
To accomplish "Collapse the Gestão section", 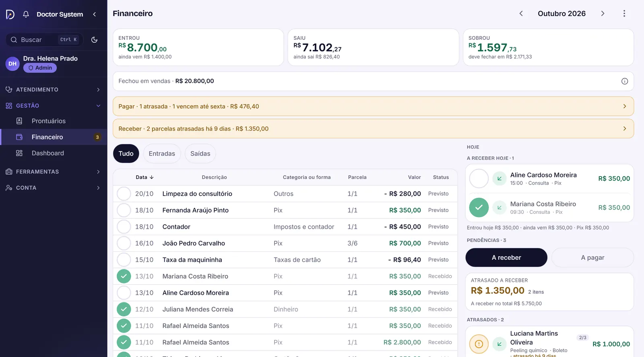I will (54, 106).
